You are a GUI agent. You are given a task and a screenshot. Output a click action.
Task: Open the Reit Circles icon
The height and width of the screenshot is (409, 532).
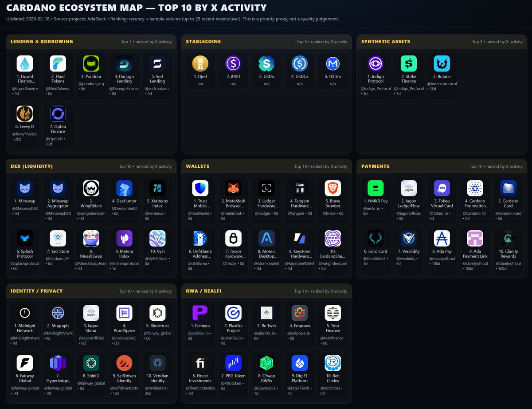point(333,363)
